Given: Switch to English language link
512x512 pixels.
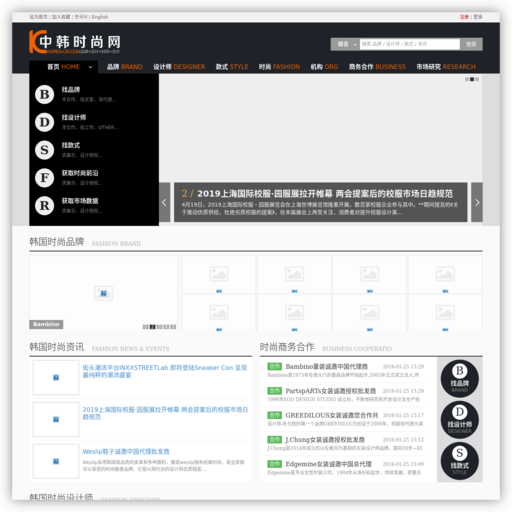Looking at the screenshot, I should tap(100, 17).
